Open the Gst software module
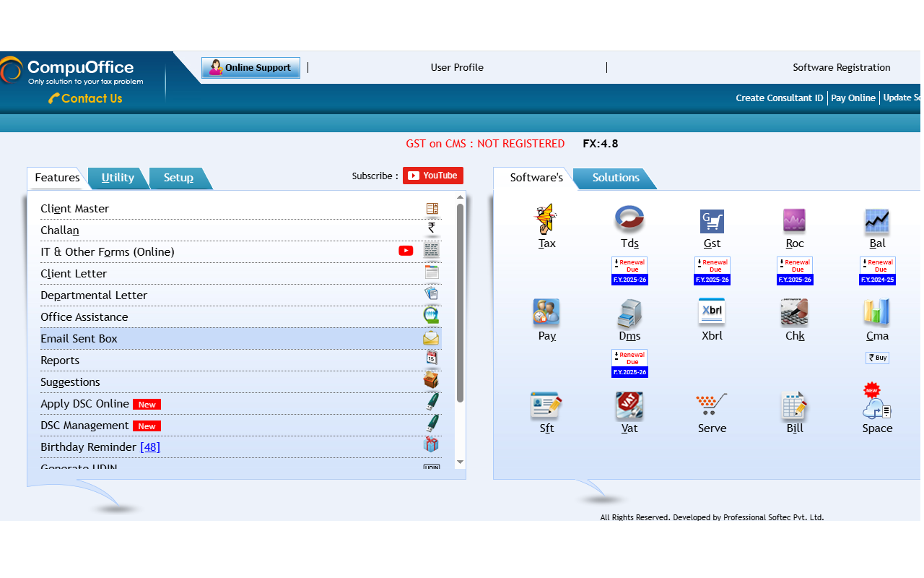This screenshot has height=578, width=924. pyautogui.click(x=712, y=220)
